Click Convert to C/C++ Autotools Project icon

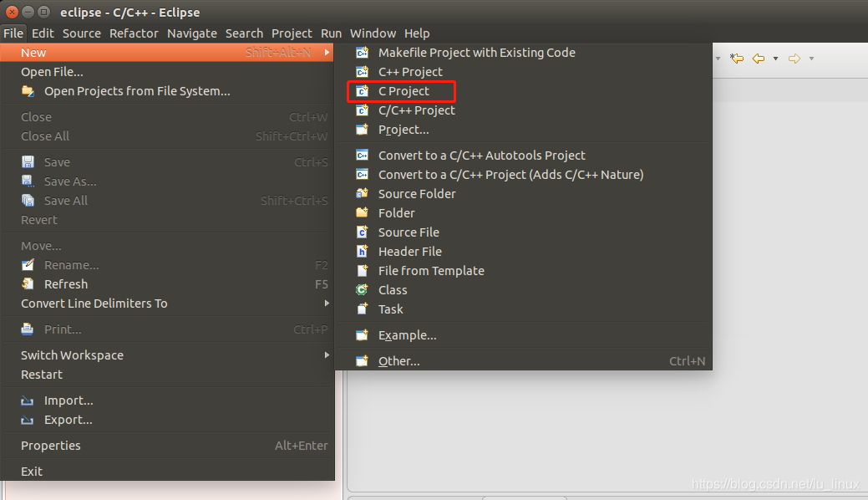[x=362, y=156]
